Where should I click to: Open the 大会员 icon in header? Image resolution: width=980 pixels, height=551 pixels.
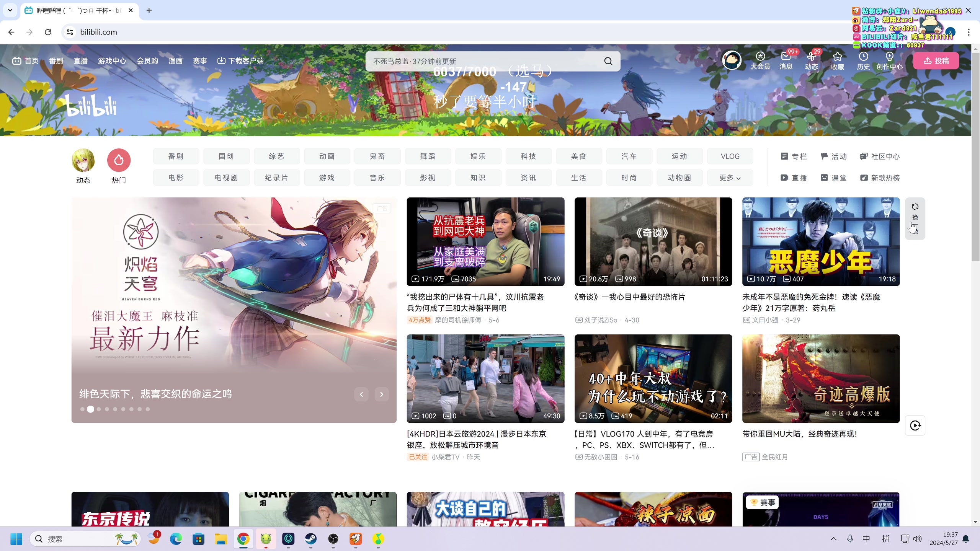[x=760, y=61]
